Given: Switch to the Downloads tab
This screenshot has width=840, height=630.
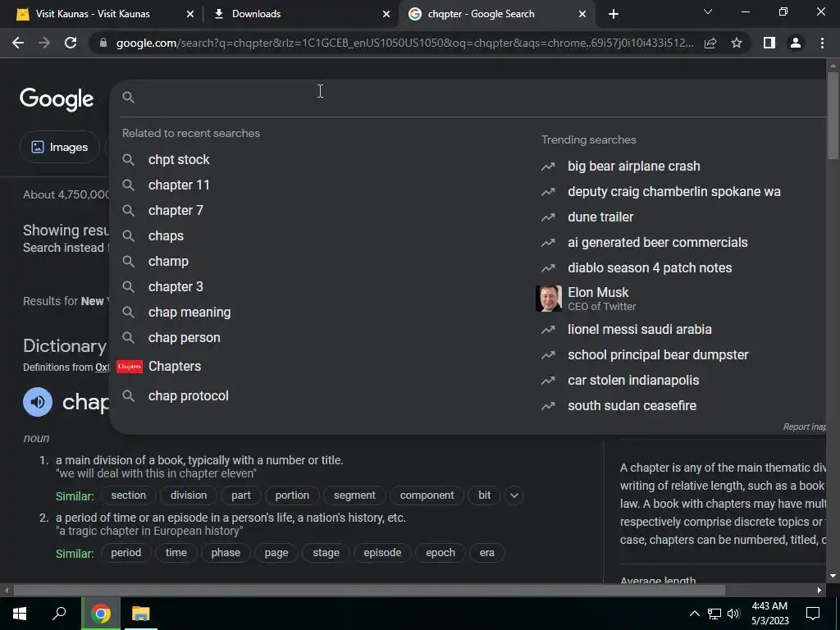Looking at the screenshot, I should [300, 14].
